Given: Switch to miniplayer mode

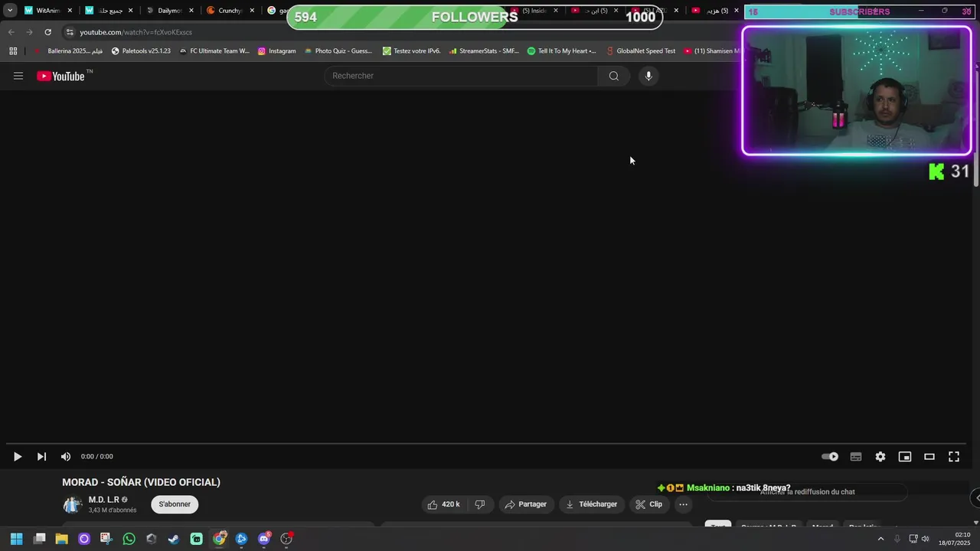Looking at the screenshot, I should click(905, 457).
